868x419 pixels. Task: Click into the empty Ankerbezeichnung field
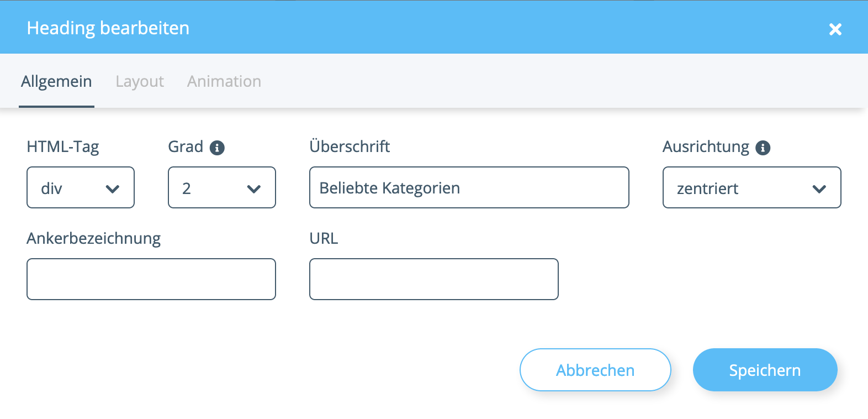[x=151, y=279]
